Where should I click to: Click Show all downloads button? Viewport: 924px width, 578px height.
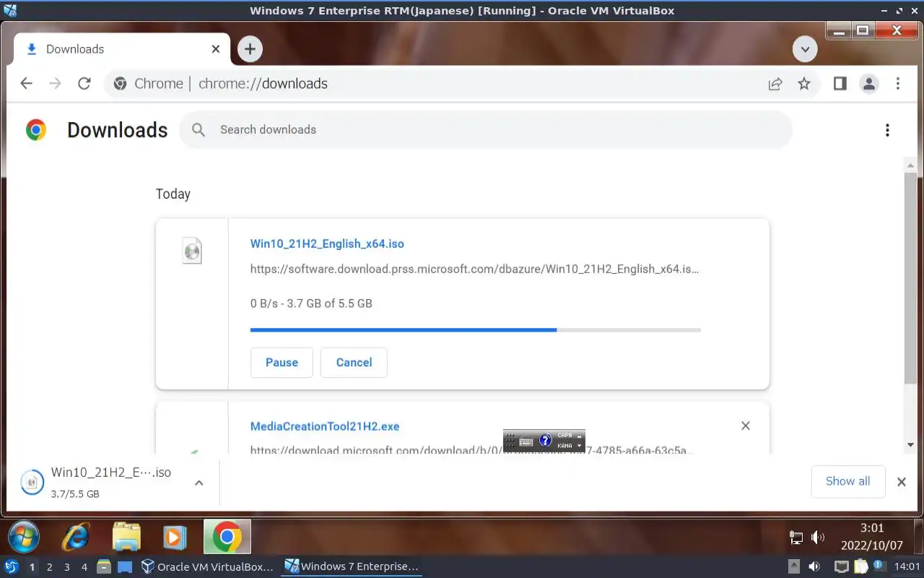[847, 482]
